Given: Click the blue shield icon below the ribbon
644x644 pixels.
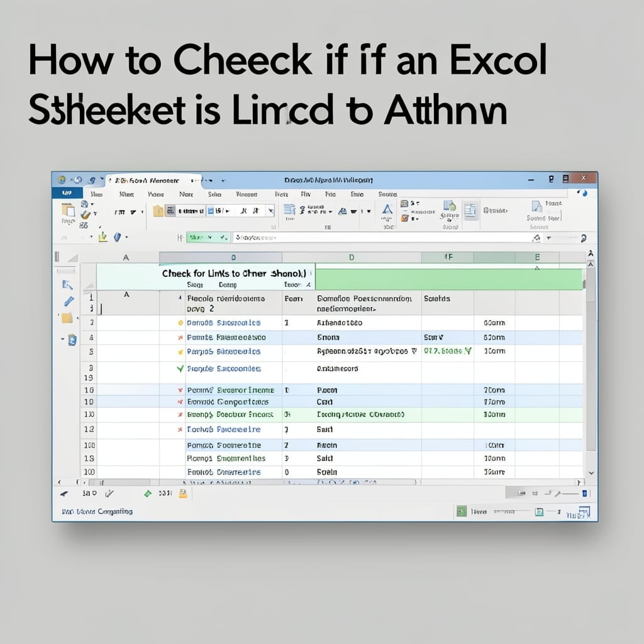Looking at the screenshot, I should [118, 237].
